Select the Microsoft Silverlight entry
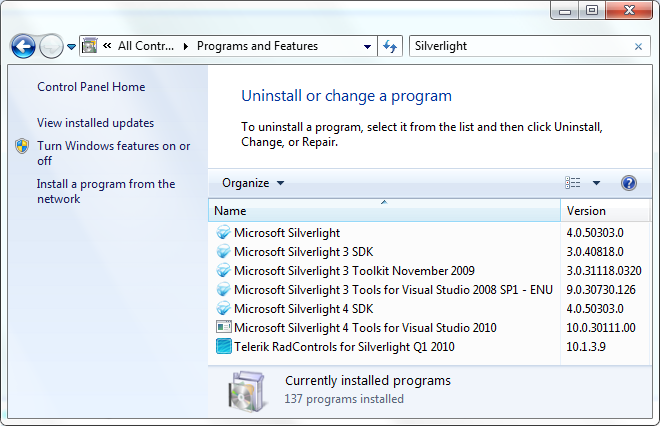 coord(287,233)
